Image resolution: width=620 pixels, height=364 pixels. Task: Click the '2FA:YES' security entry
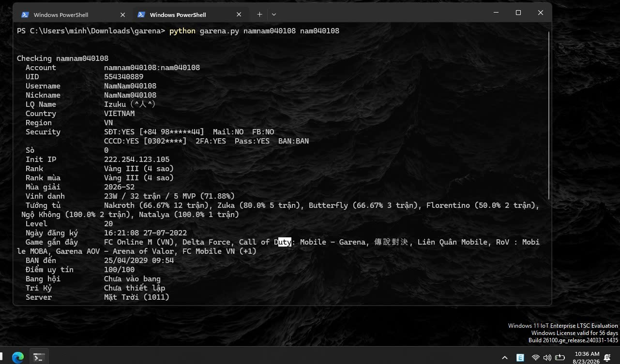coord(211,141)
